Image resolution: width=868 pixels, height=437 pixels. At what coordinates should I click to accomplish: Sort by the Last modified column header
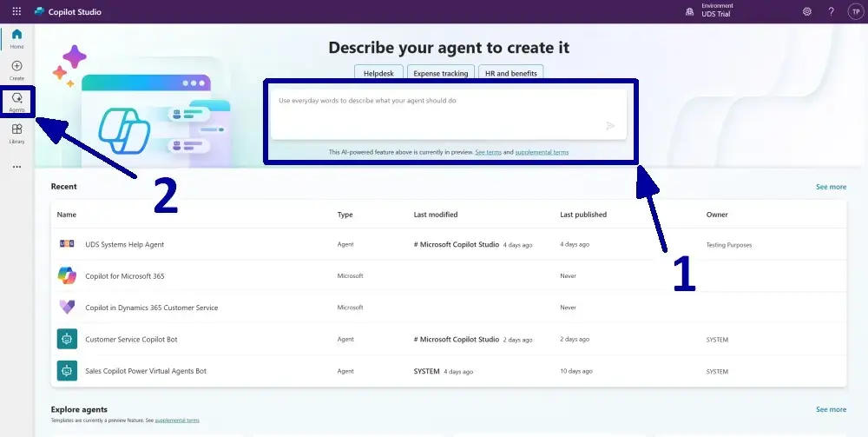(436, 215)
